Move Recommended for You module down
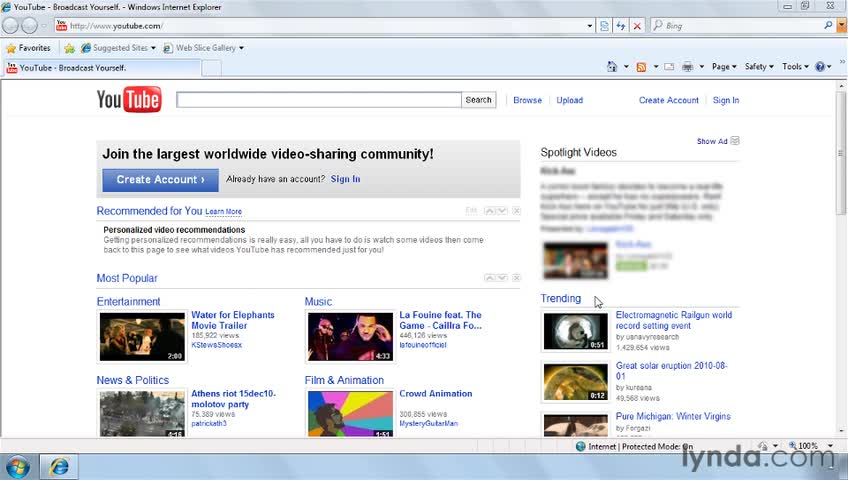 pyautogui.click(x=502, y=211)
